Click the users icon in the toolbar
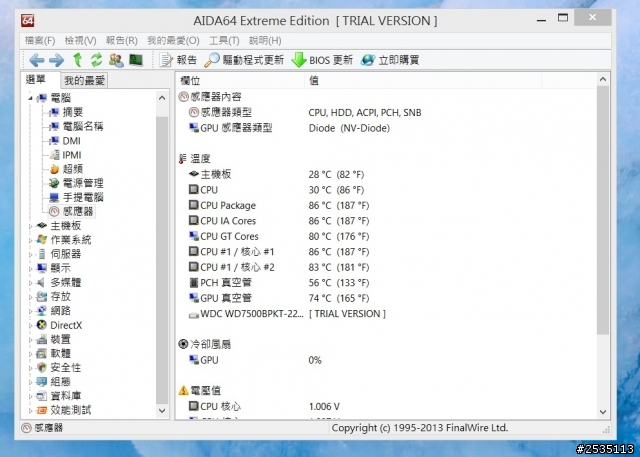Viewport: 640px width, 457px height. tap(116, 60)
